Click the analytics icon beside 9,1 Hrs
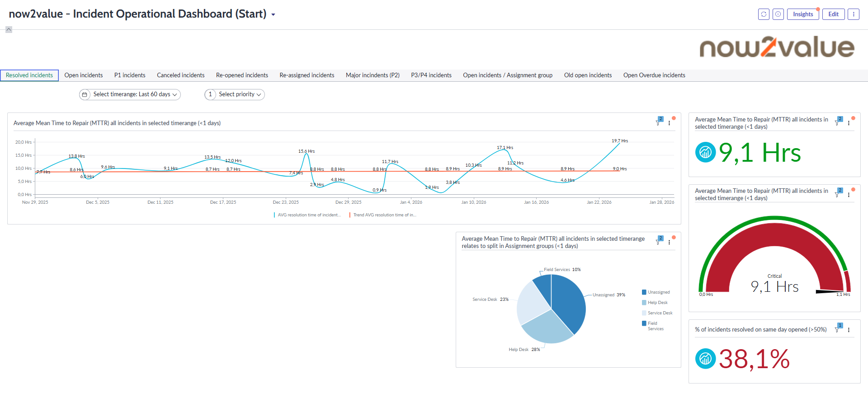The image size is (868, 393). click(705, 152)
